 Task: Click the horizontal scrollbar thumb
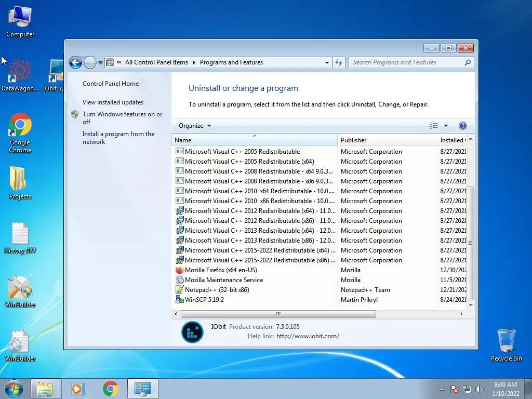pyautogui.click(x=278, y=314)
